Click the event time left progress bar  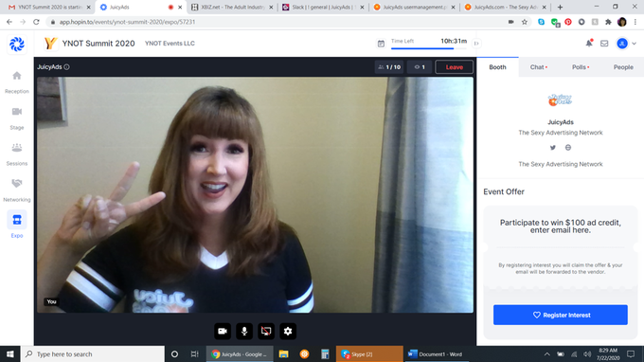(429, 48)
